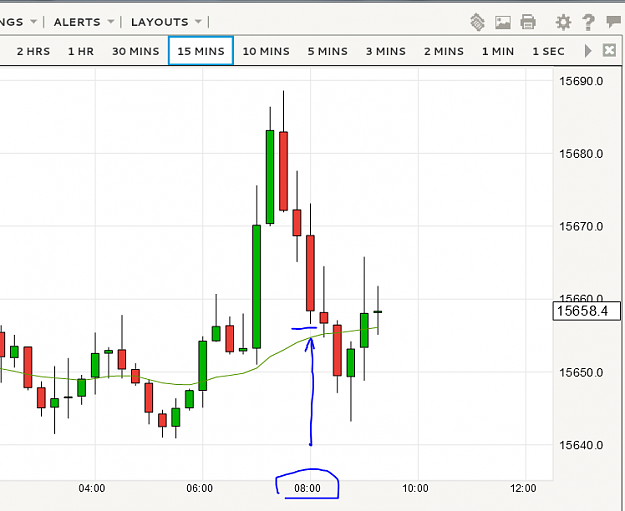Select the 15 MINS timeframe
Viewport: 625px width, 511px height.
(201, 51)
